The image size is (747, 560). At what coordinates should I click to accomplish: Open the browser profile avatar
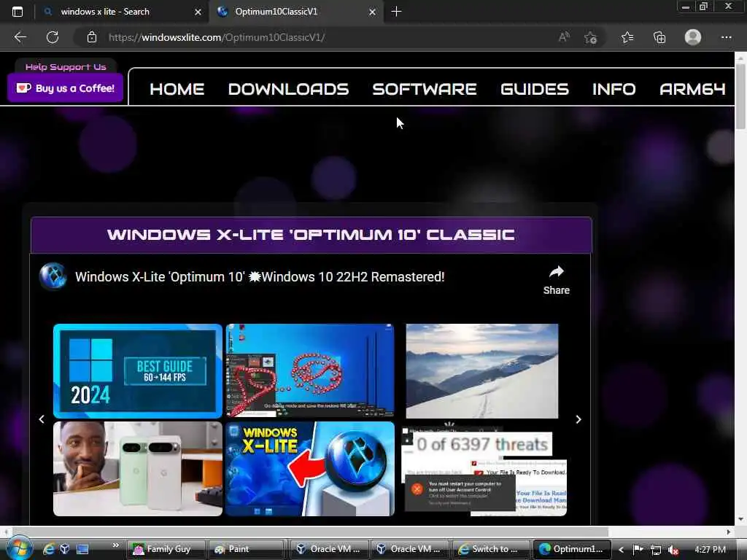coord(693,37)
